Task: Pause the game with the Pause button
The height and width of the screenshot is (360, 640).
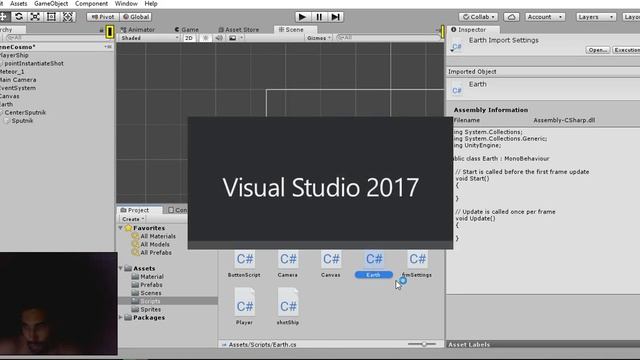Action: pos(319,17)
